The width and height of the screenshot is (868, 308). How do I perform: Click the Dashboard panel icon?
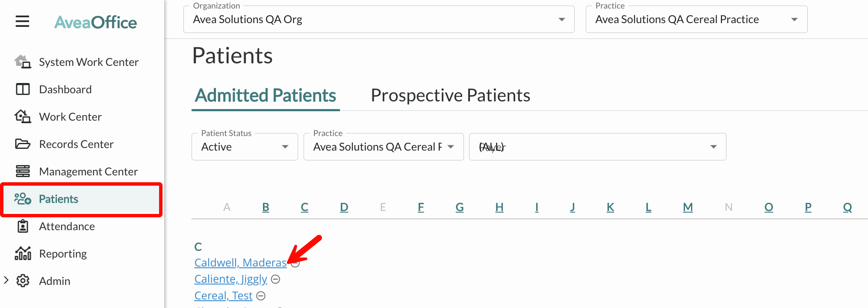[23, 89]
